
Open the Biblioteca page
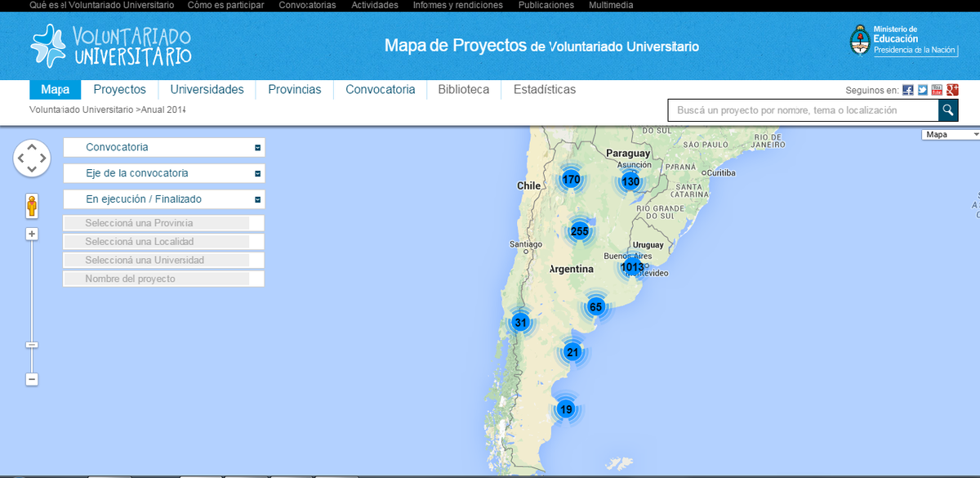pos(463,89)
